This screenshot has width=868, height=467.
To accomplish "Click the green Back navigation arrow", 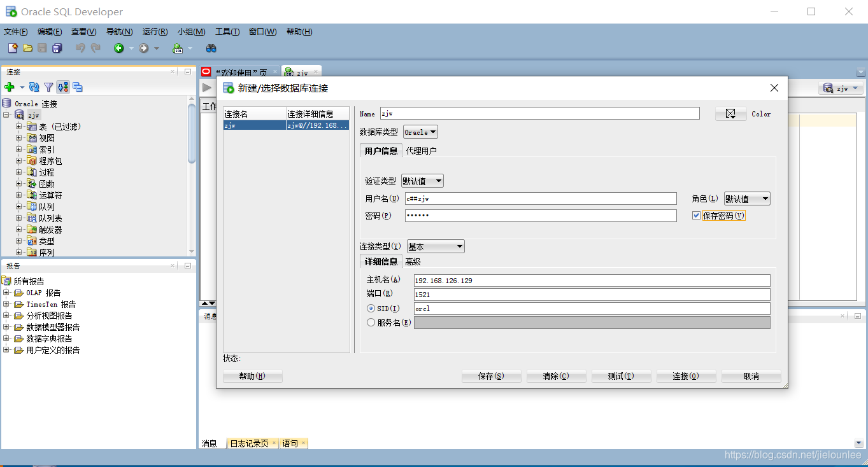I will point(118,48).
